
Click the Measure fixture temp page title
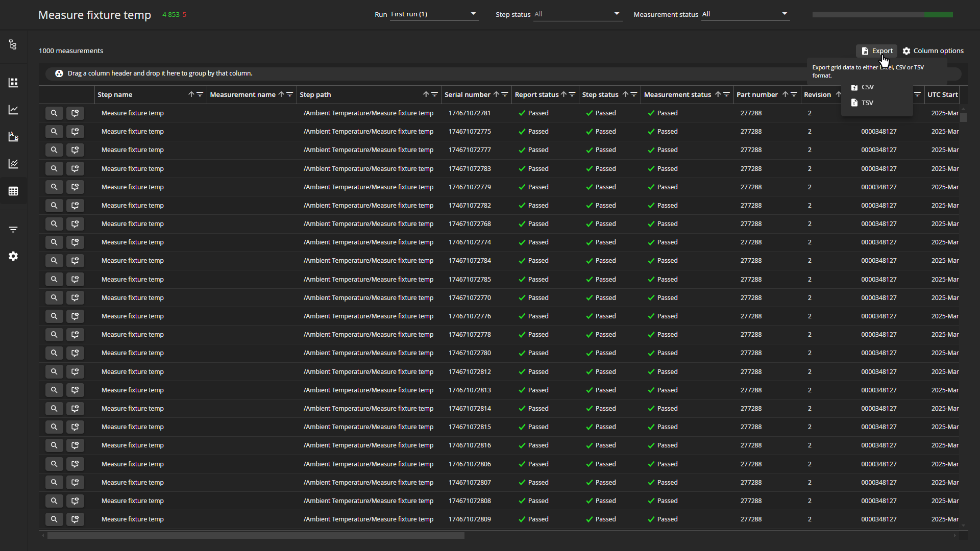(x=95, y=15)
